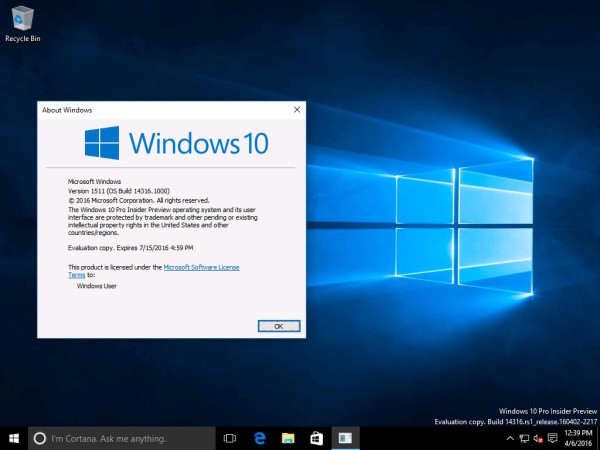Open the Start menu
This screenshot has height=450, width=600.
click(14, 439)
